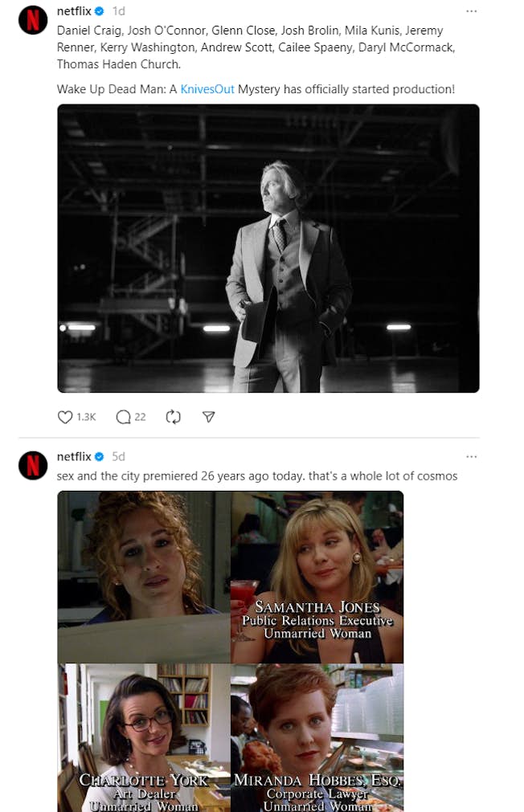Repost Netflix's production announcement
This screenshot has height=812, width=524.
(x=173, y=417)
